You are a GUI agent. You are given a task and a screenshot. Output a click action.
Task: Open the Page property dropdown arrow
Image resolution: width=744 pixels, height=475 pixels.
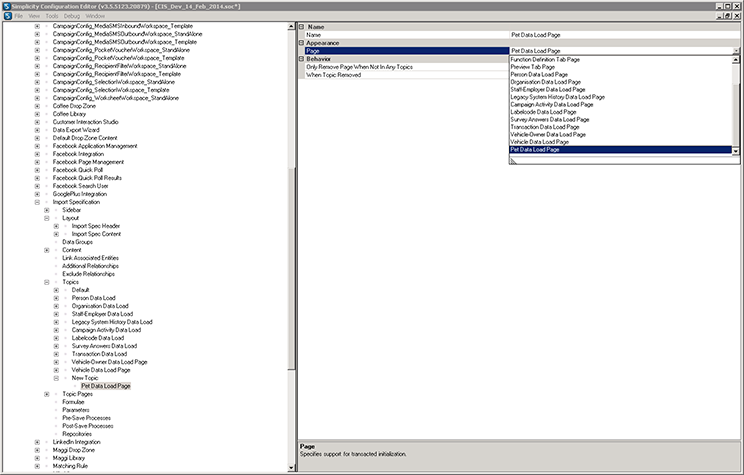(x=736, y=51)
